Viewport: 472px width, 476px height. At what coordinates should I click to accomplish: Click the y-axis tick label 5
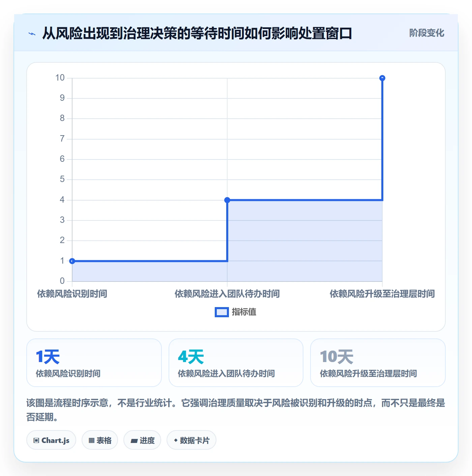coord(62,179)
